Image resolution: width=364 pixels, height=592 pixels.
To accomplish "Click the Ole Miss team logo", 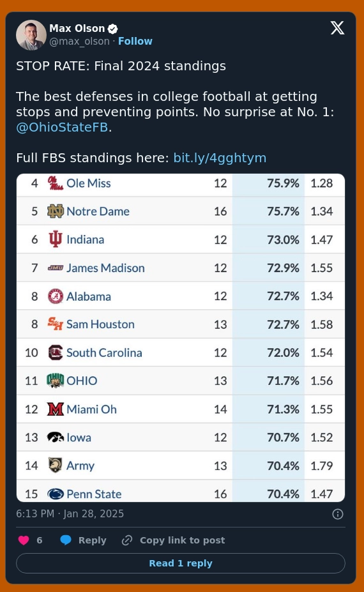I will (55, 183).
